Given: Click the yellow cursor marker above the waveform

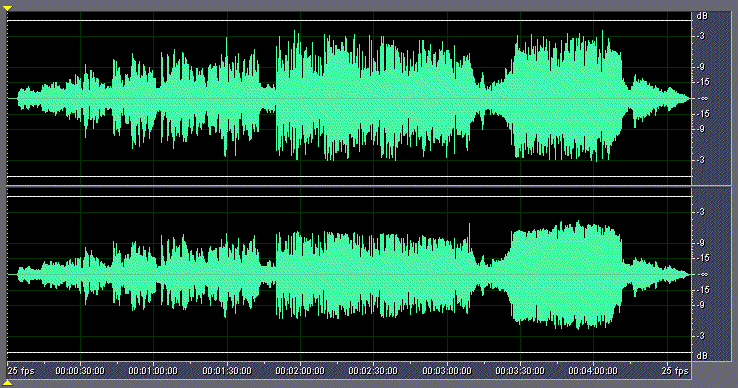Looking at the screenshot, I should [8, 8].
